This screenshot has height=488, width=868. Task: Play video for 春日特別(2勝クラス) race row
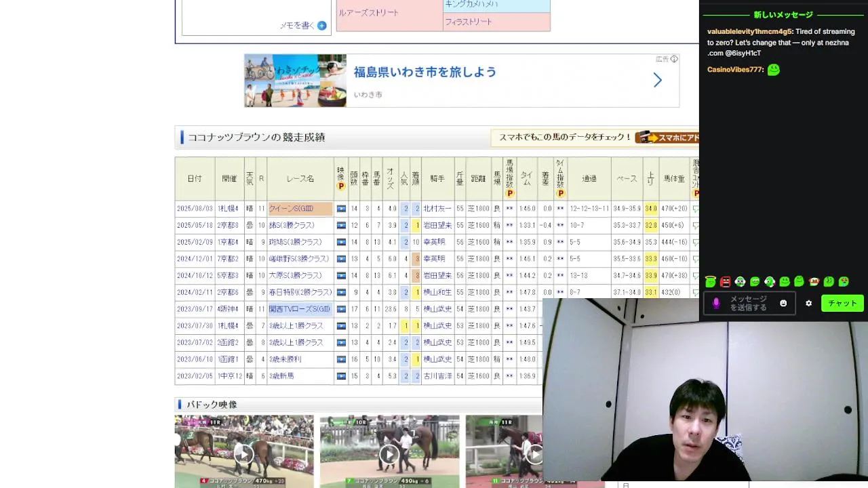[341, 292]
